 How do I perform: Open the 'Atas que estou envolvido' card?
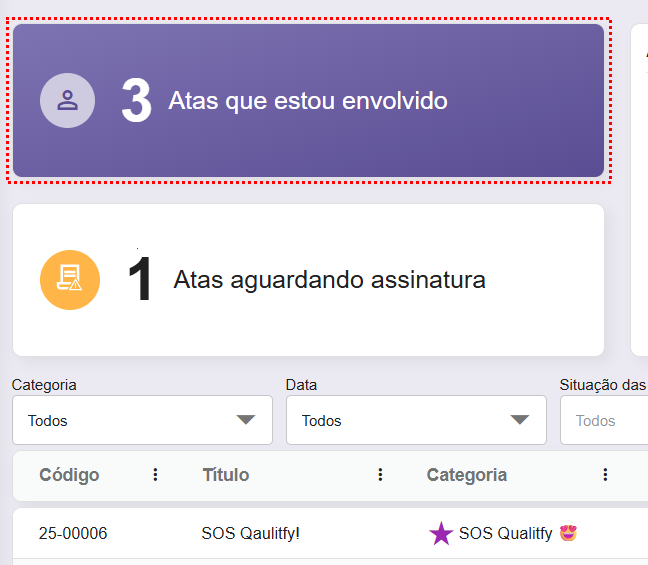point(308,101)
